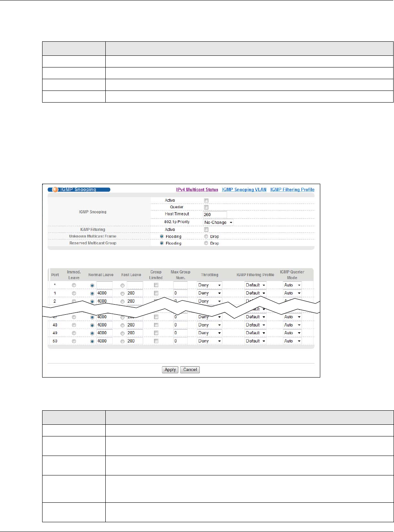Image resolution: width=394 pixels, height=532 pixels.
Task: Open Querier Mode Auto dropdown for port 49
Action: coord(293,333)
